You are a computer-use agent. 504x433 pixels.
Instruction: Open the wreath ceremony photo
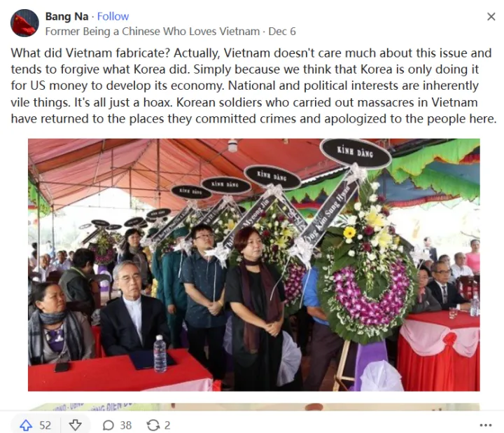point(254,265)
